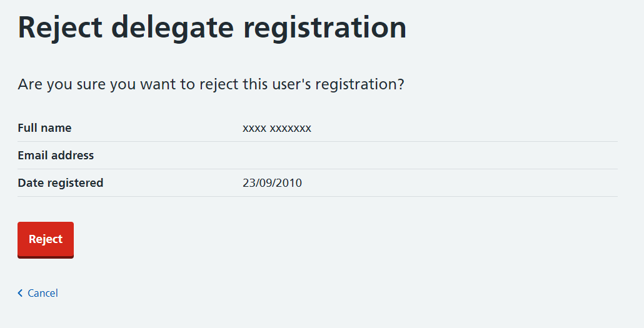Click the back chevron icon beside Cancel
The width and height of the screenshot is (644, 328).
(x=21, y=293)
